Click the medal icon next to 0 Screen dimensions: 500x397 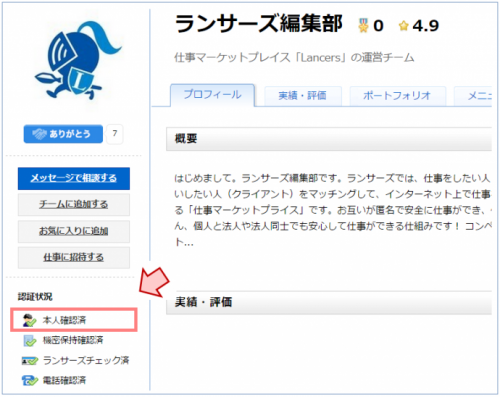(x=363, y=25)
